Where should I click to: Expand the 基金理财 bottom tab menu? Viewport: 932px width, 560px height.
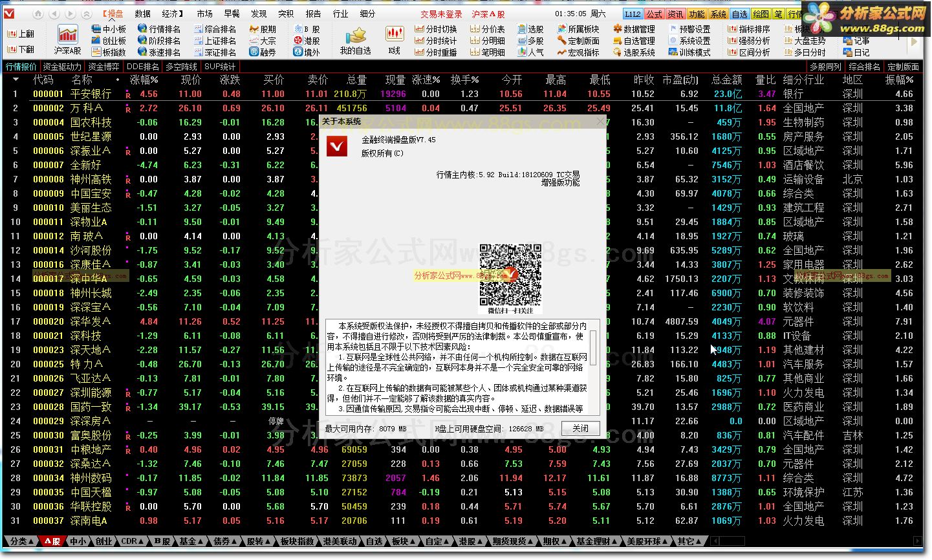[597, 541]
